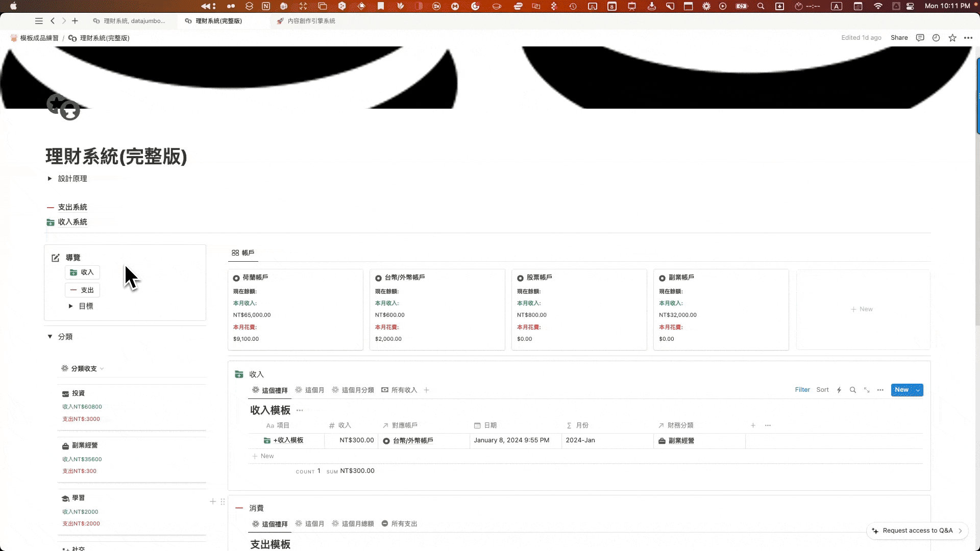Open the page options three-dot menu
980x551 pixels.
coord(968,38)
